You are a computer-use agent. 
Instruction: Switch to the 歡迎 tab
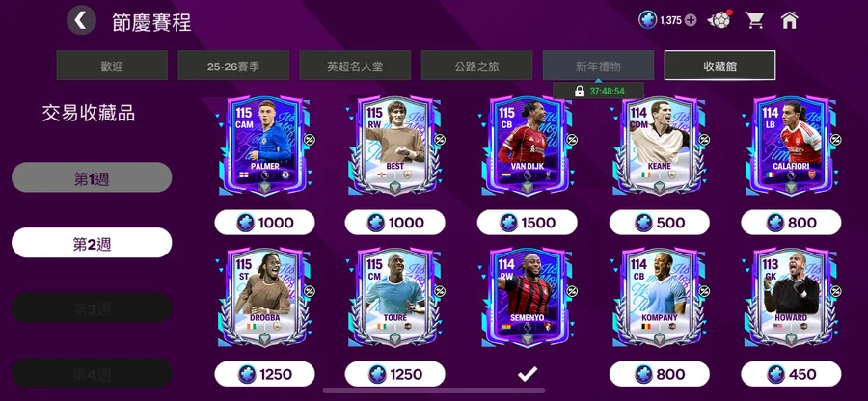click(112, 66)
